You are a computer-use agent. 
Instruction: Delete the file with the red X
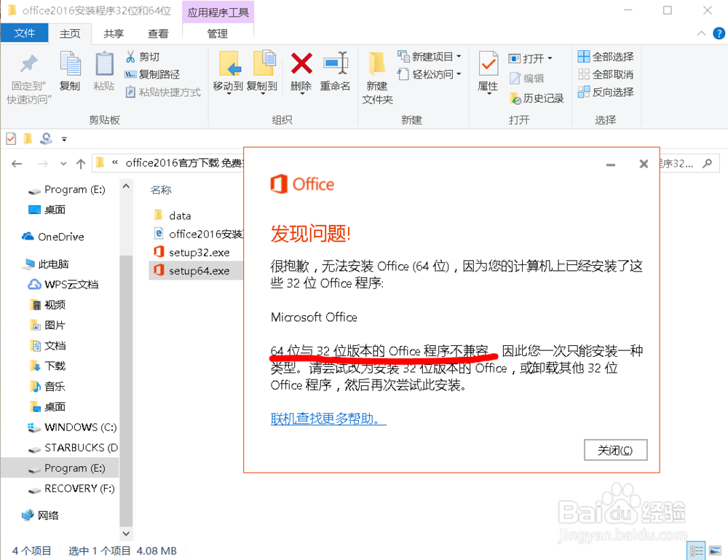pos(301,72)
